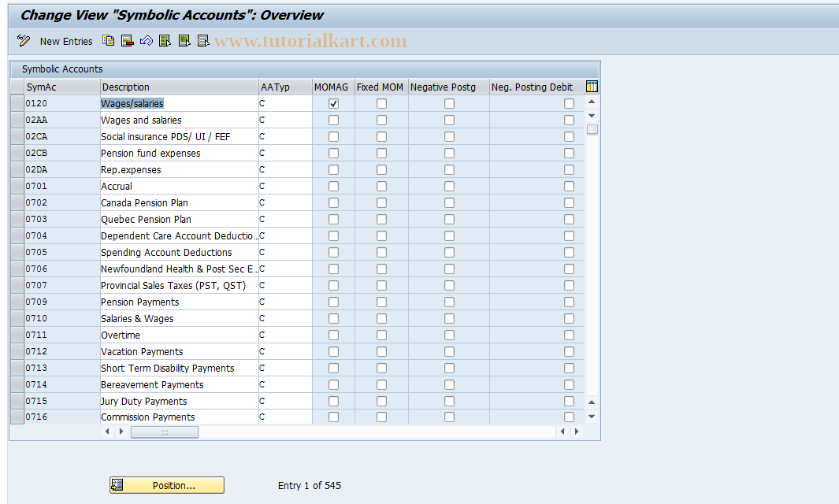Check Fixed MOM for row 0120
Viewport: 839px width, 504px height.
click(x=381, y=104)
